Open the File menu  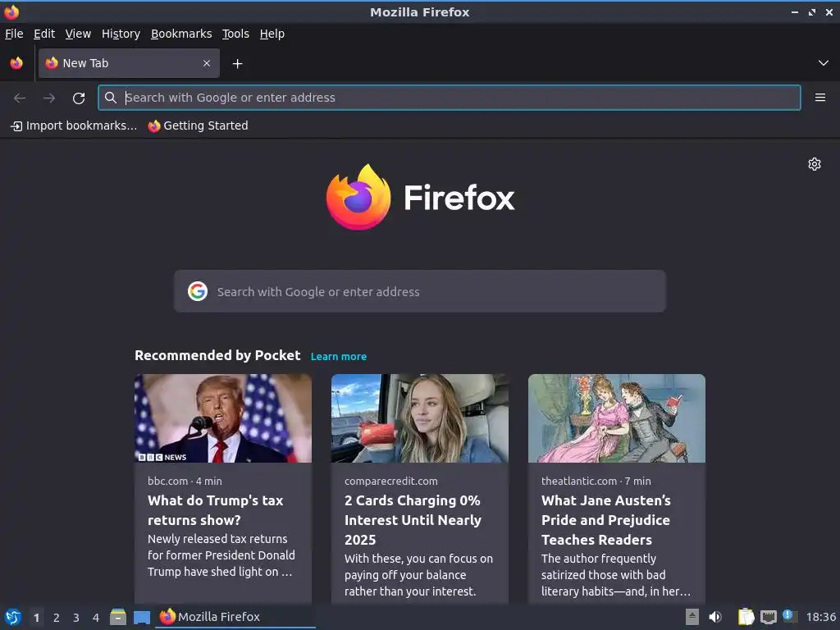14,34
